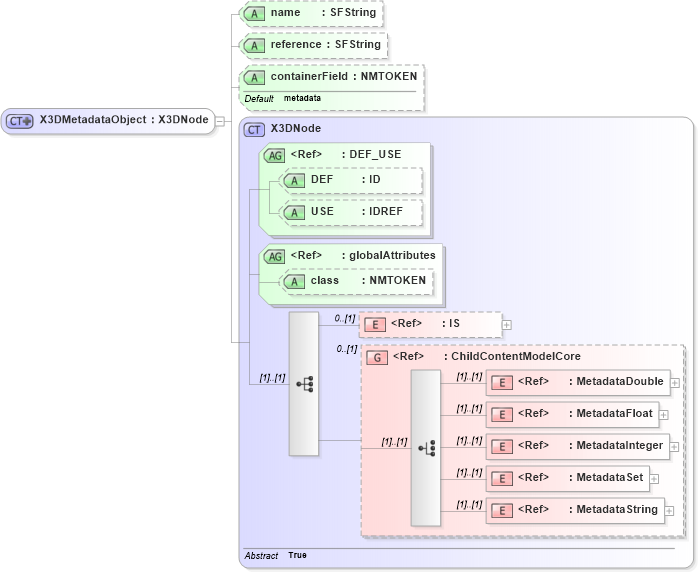
Task: Select the ': globalAttributes' reference text
Action: [388, 256]
